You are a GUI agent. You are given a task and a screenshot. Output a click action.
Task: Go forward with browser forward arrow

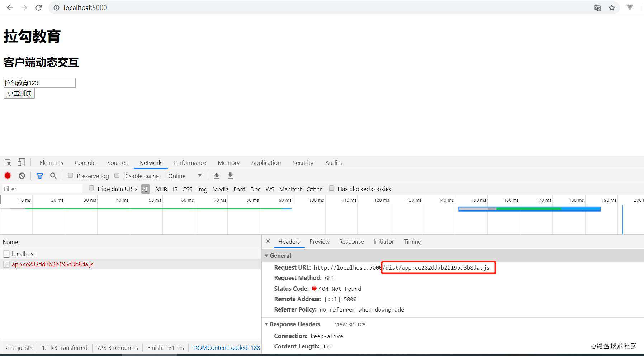(x=24, y=8)
